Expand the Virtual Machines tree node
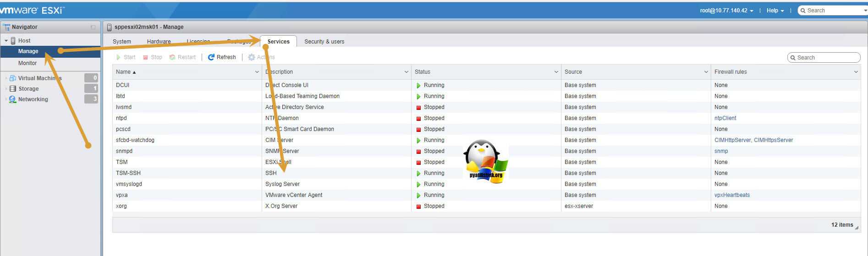The width and height of the screenshot is (868, 256). [6, 78]
